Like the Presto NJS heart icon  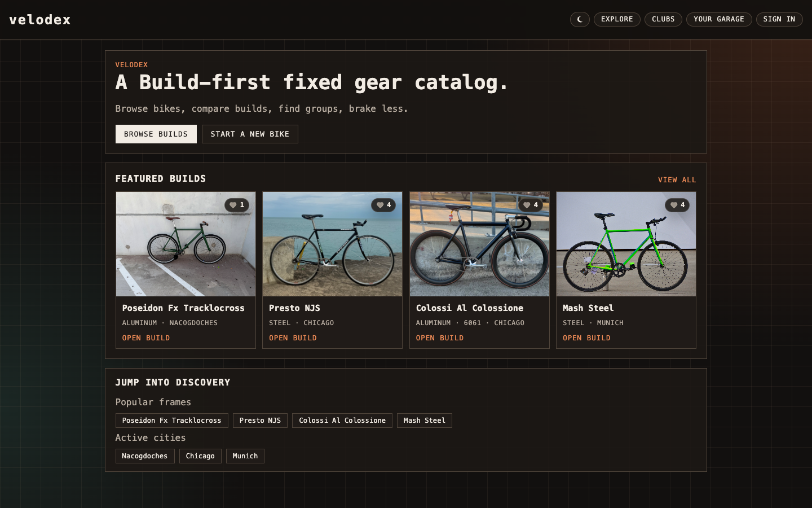point(383,205)
